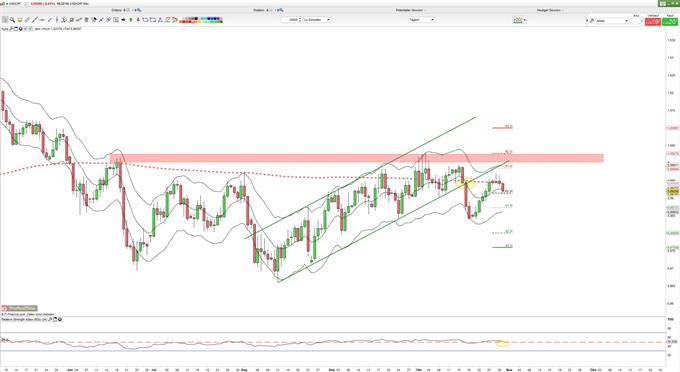This screenshot has width=680, height=372.
Task: Select the green up arrow marker tool
Action: click(131, 20)
